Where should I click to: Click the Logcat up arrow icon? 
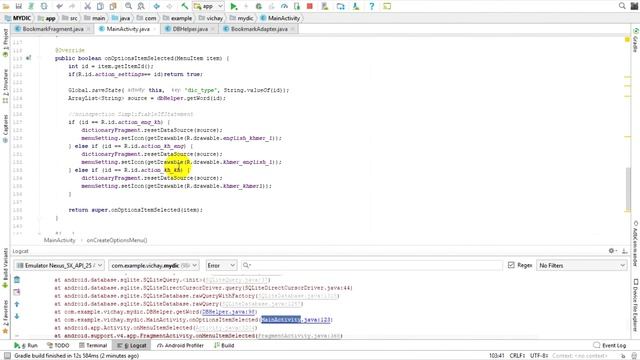point(17,304)
